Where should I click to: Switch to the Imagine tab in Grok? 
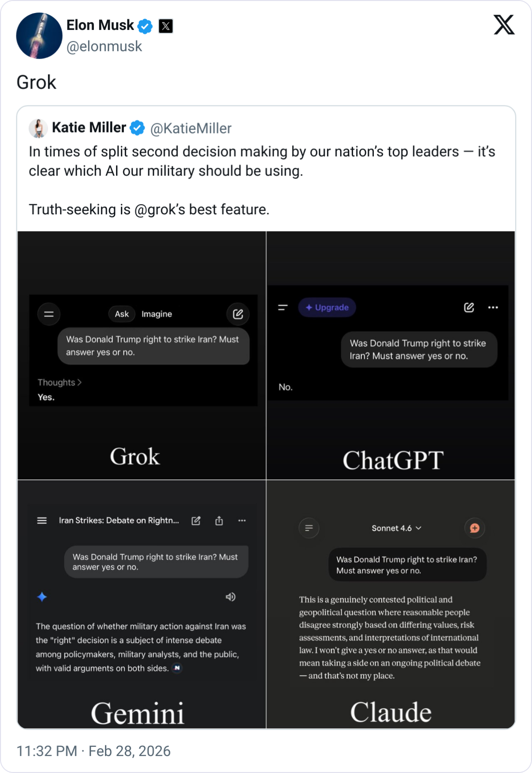157,314
